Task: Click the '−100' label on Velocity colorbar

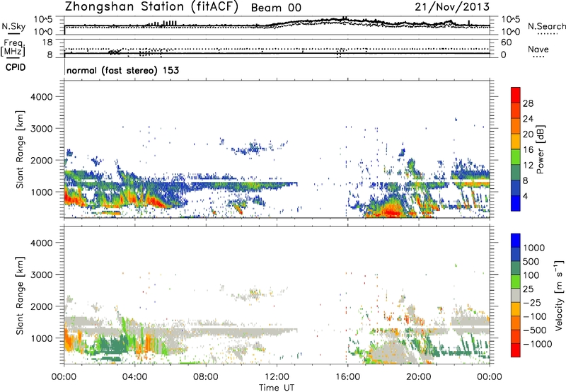Action: pyautogui.click(x=535, y=316)
